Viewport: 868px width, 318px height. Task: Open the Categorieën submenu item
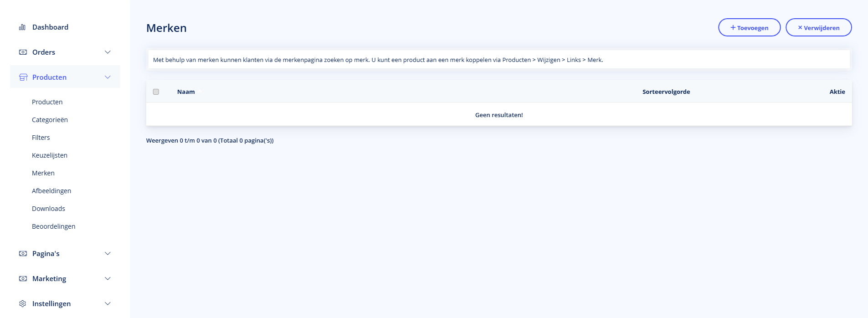click(50, 120)
